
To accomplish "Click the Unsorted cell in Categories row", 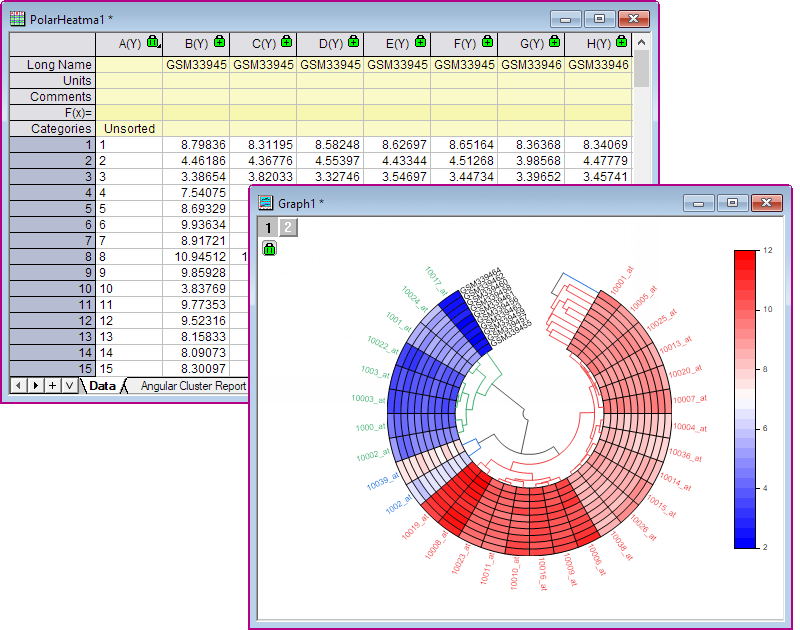I will click(x=128, y=129).
